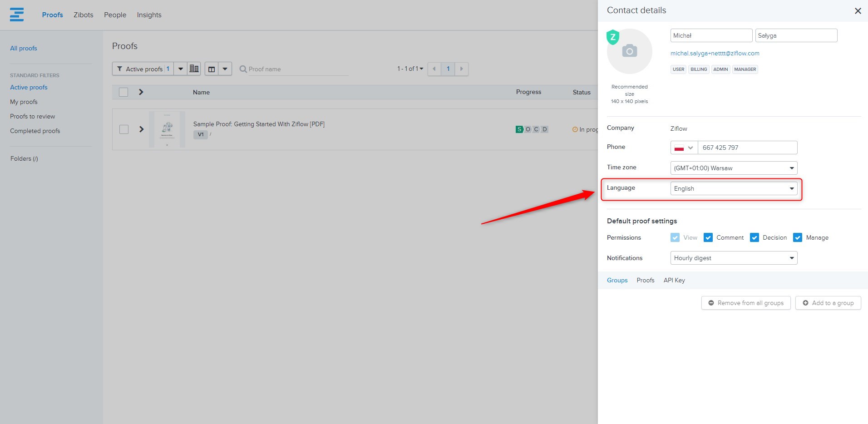Switch to the API Key tab
Image resolution: width=868 pixels, height=424 pixels.
tap(674, 280)
